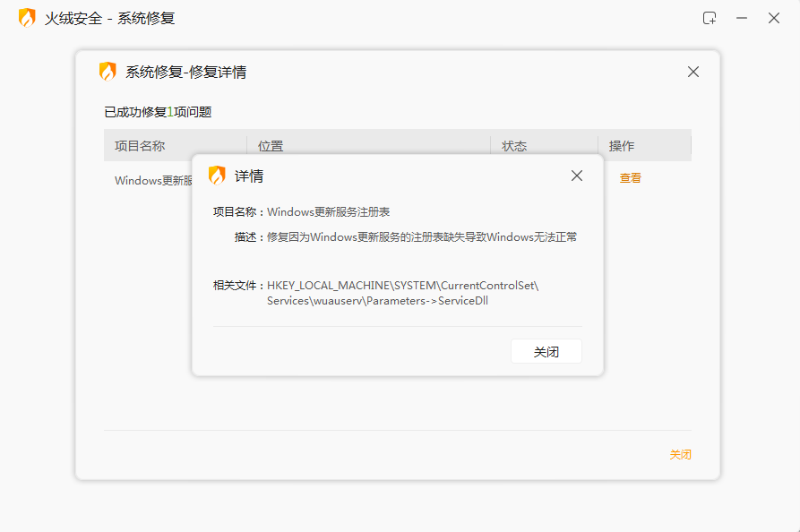
Task: Select the Windows更新服 table row entry
Action: pyautogui.click(x=153, y=181)
